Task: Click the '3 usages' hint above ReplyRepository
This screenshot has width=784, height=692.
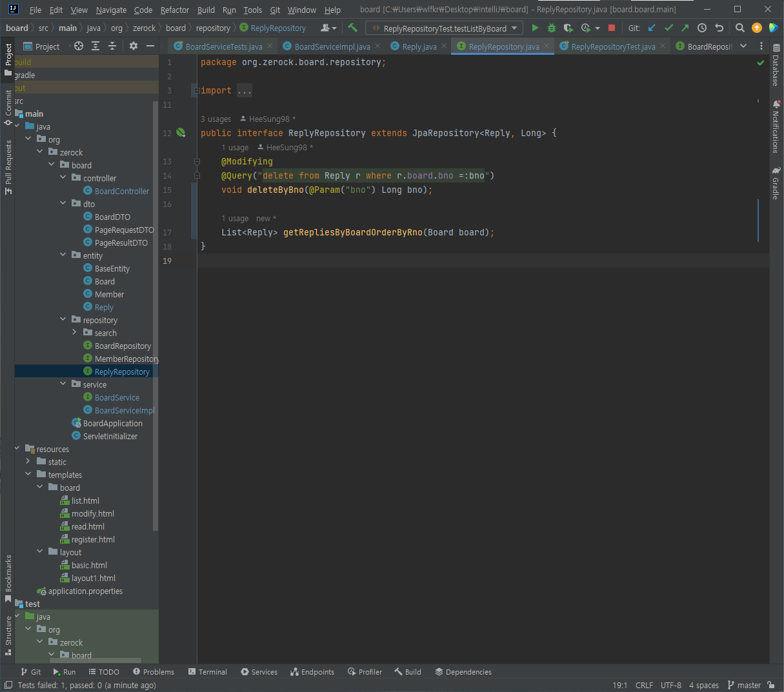Action: coord(216,119)
